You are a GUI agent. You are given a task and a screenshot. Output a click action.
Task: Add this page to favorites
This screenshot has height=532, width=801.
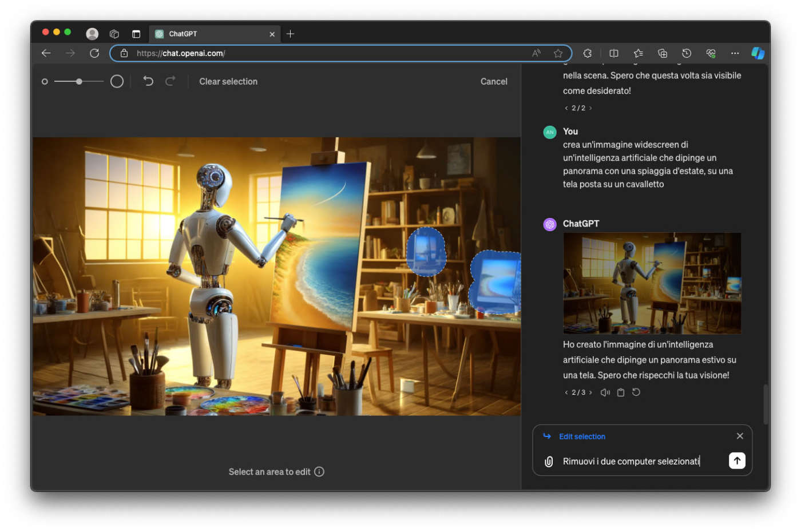click(558, 53)
